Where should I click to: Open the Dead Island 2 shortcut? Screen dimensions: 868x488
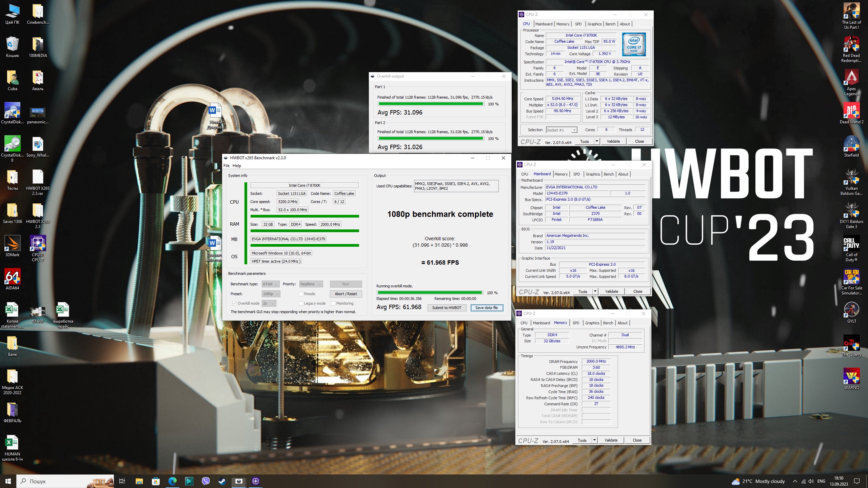click(x=851, y=114)
